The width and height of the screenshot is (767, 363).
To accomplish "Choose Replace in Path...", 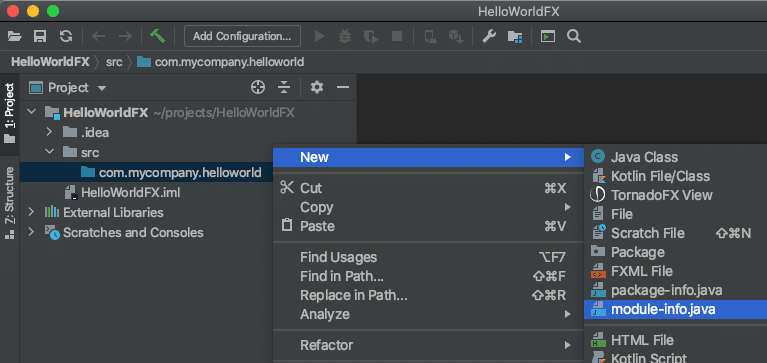I will [x=428, y=295].
